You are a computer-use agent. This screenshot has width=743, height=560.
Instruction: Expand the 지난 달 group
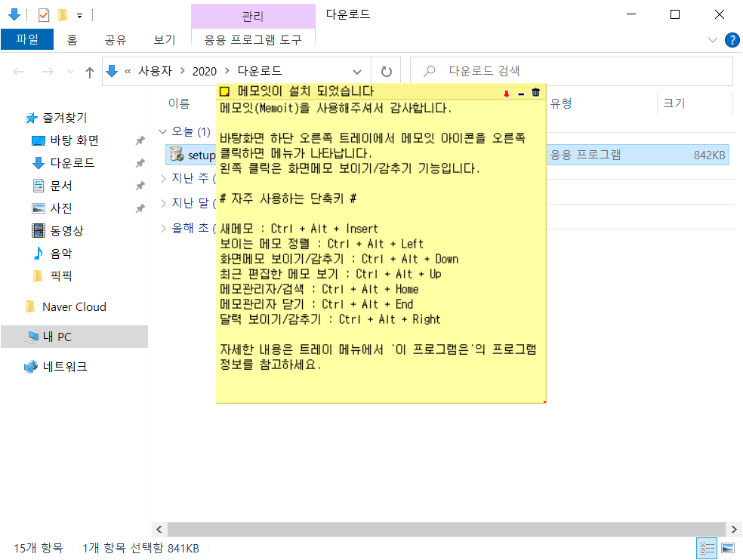[163, 203]
